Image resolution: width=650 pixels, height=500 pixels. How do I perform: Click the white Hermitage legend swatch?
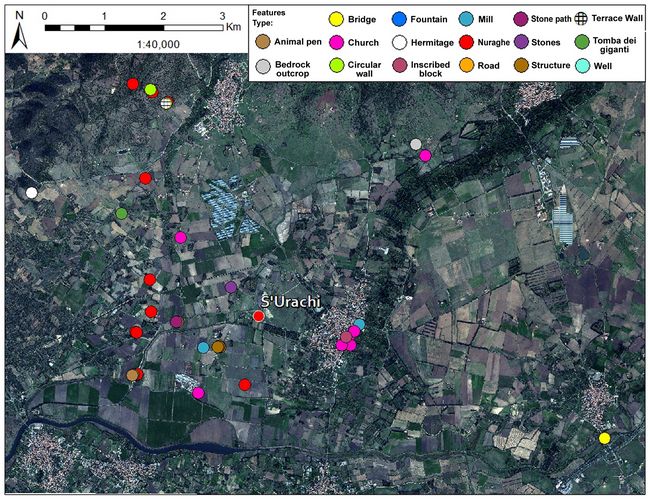[x=400, y=42]
